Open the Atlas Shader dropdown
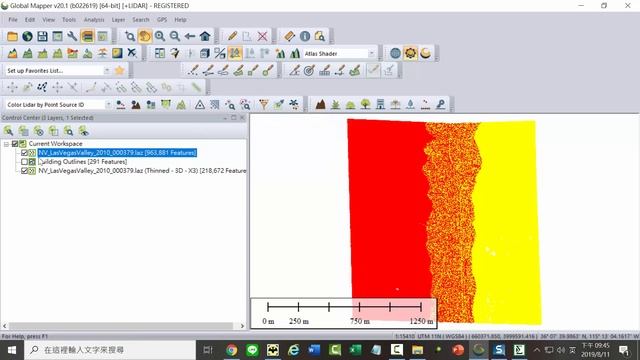 click(371, 53)
